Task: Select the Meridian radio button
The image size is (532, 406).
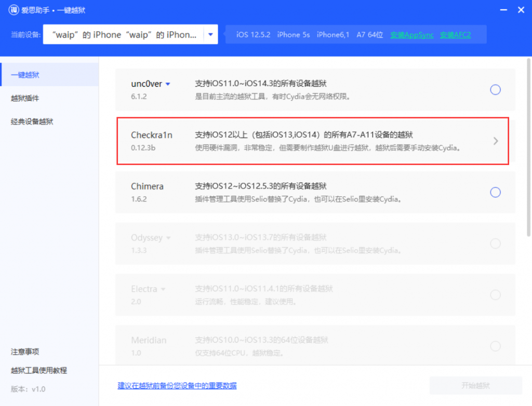Action: pos(495,345)
